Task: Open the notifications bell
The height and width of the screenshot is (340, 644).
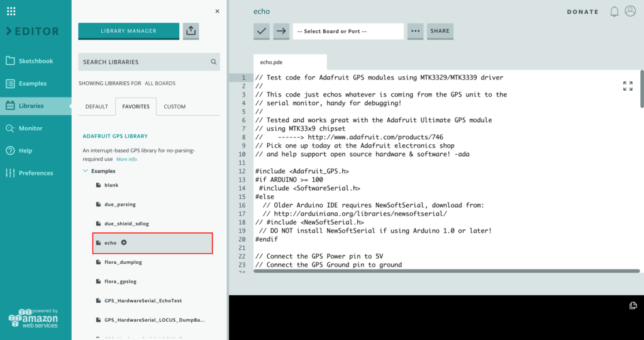Action: 614,11
